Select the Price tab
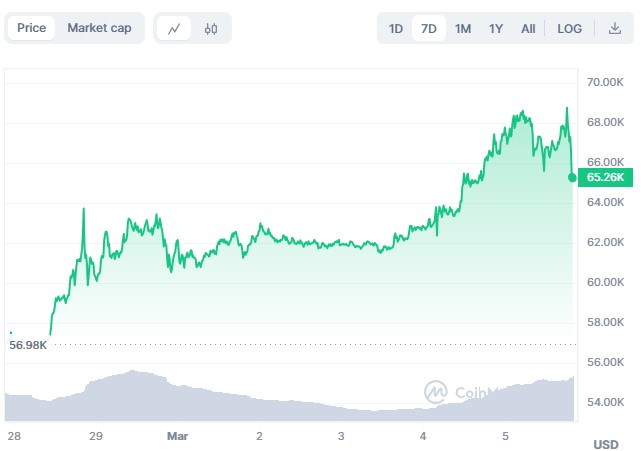 [x=31, y=28]
